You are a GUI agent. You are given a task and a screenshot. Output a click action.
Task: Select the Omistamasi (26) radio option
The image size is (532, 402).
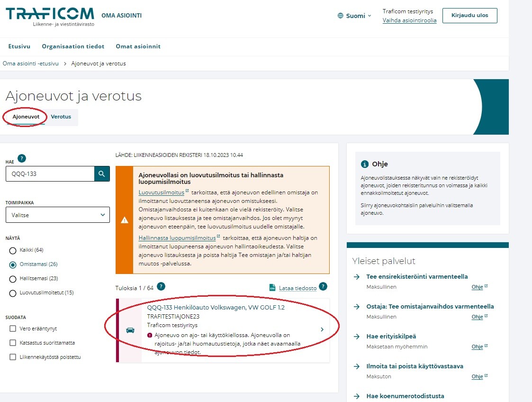pos(13,265)
